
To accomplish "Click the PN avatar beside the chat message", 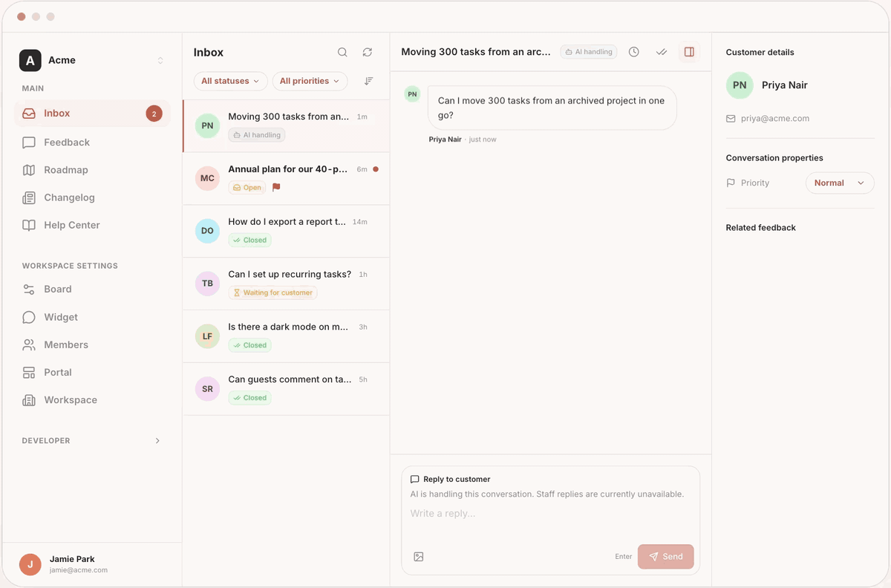I will tap(412, 94).
